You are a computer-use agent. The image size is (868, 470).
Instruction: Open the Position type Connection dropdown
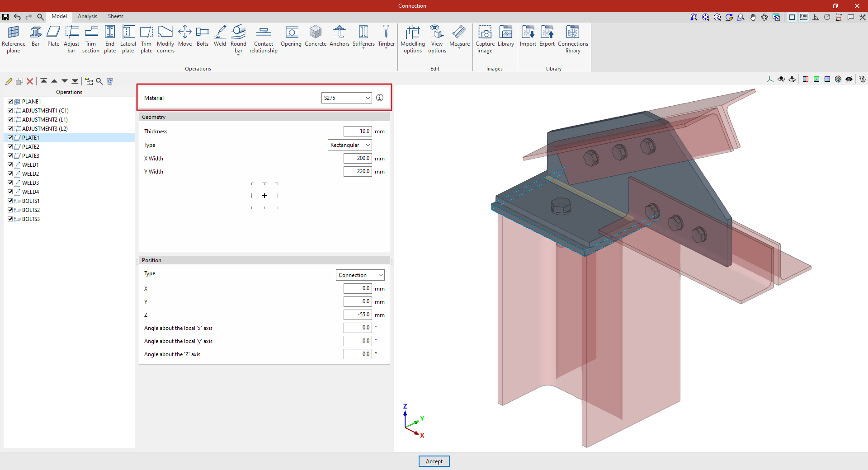pos(360,275)
